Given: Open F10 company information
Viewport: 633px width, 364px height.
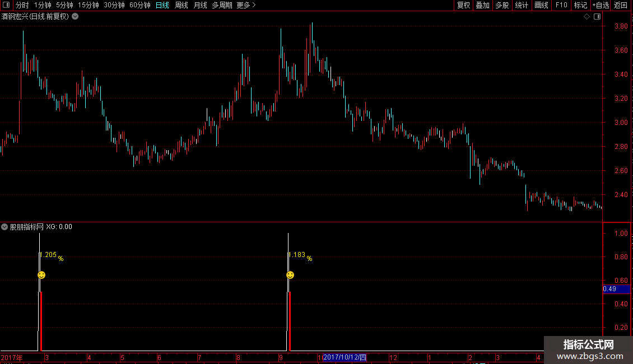Looking at the screenshot, I should click(561, 5).
